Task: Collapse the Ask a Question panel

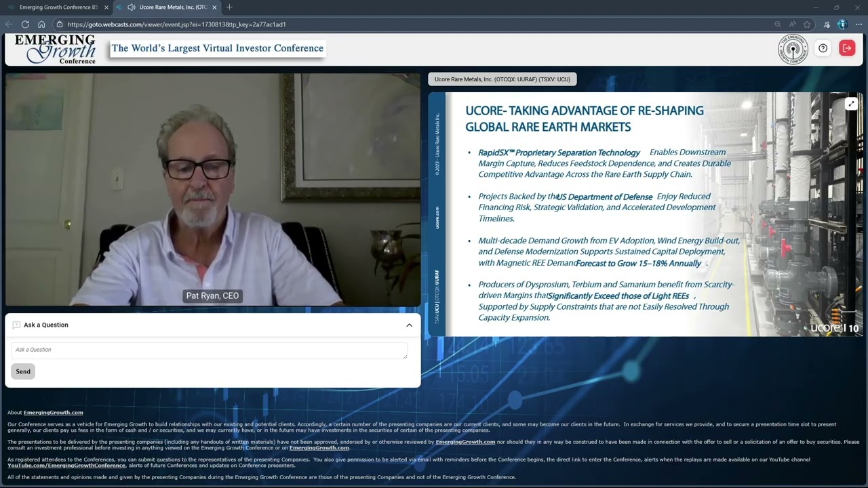Action: (409, 325)
